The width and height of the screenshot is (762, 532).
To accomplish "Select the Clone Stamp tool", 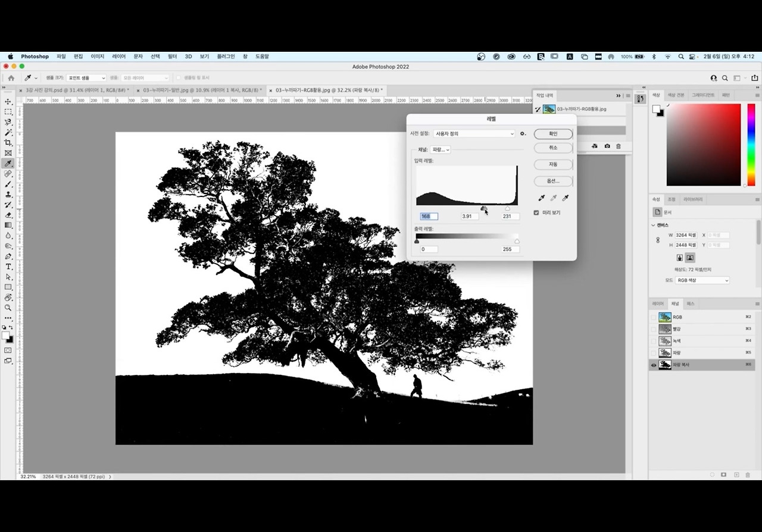I will 8,194.
